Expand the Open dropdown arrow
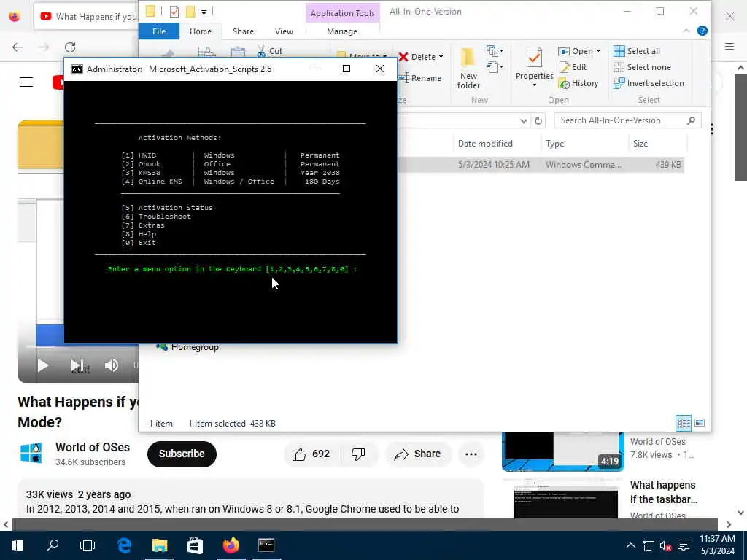The width and height of the screenshot is (747, 560). pyautogui.click(x=598, y=51)
